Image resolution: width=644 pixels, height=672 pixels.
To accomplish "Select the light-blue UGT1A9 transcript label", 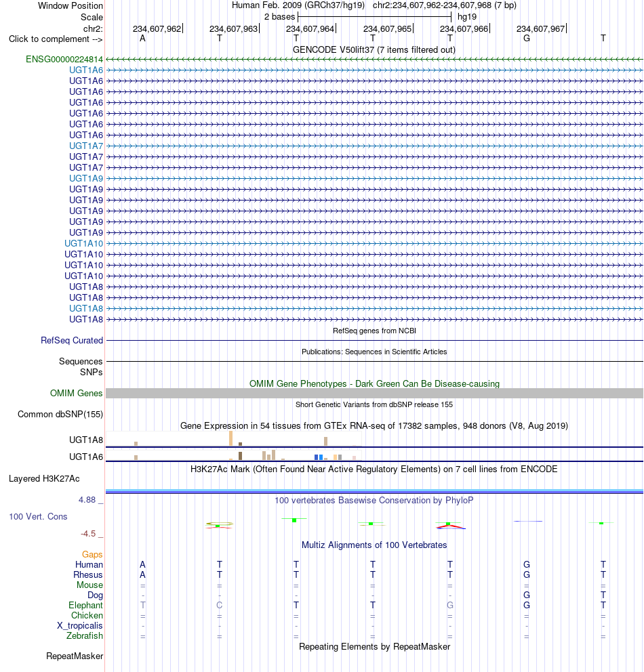I will [86, 178].
